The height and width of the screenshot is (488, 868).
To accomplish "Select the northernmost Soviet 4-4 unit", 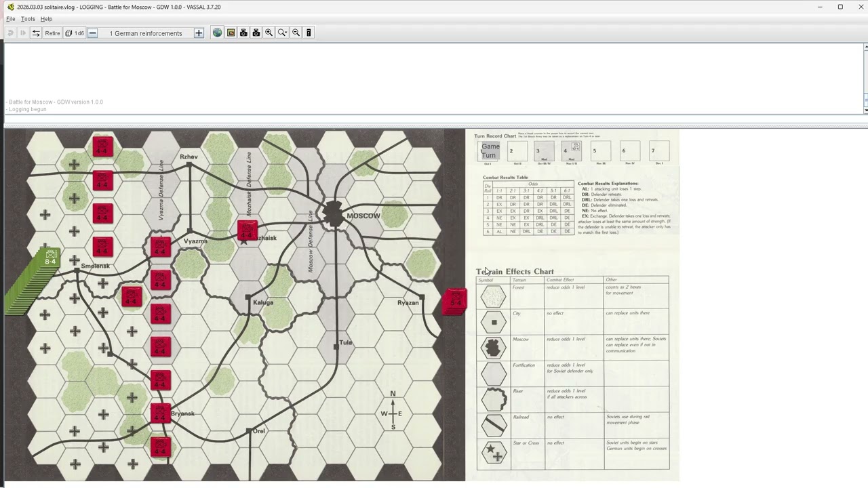I will 102,146.
